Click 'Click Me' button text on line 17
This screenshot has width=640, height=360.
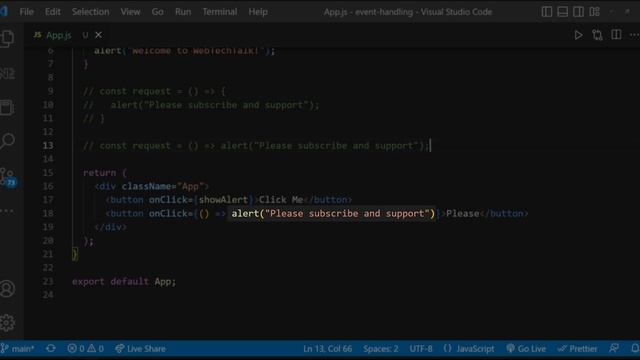pos(281,200)
